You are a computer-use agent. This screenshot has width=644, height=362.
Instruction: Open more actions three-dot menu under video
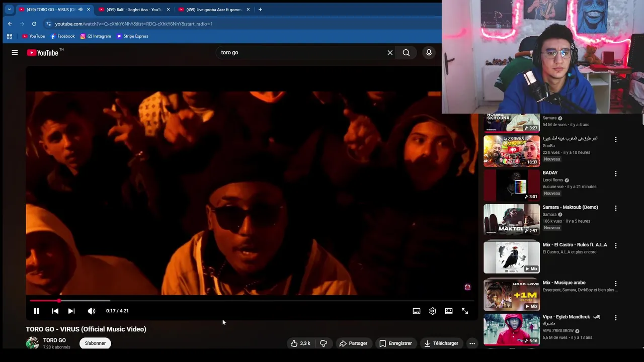[472, 343]
